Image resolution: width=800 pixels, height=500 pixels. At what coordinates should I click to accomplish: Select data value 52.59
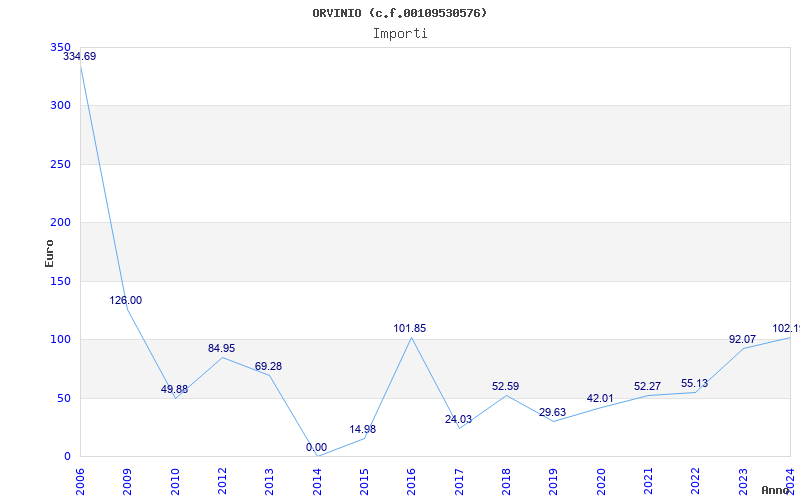[x=506, y=386]
